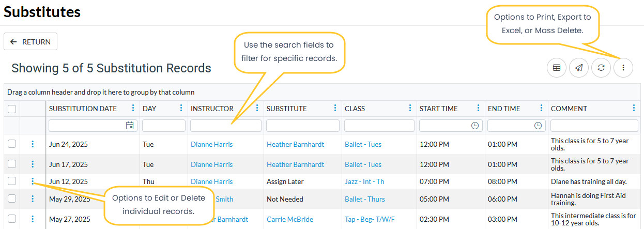
Task: Refresh the substitution records grid
Action: click(601, 68)
